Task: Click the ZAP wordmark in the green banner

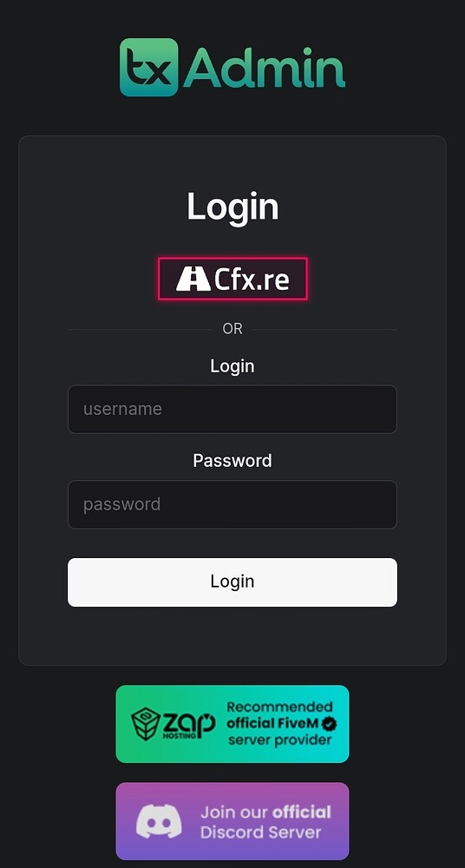Action: [188, 722]
